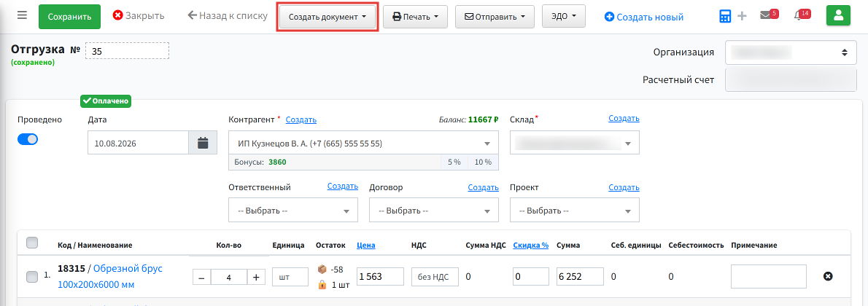
Task: Click the blue calculator icon
Action: [x=725, y=17]
